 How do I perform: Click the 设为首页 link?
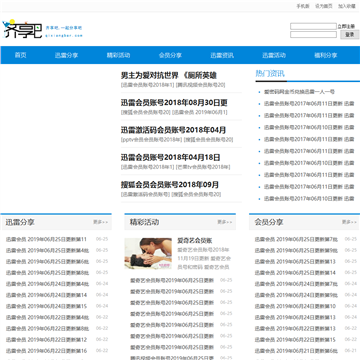pyautogui.click(x=324, y=6)
